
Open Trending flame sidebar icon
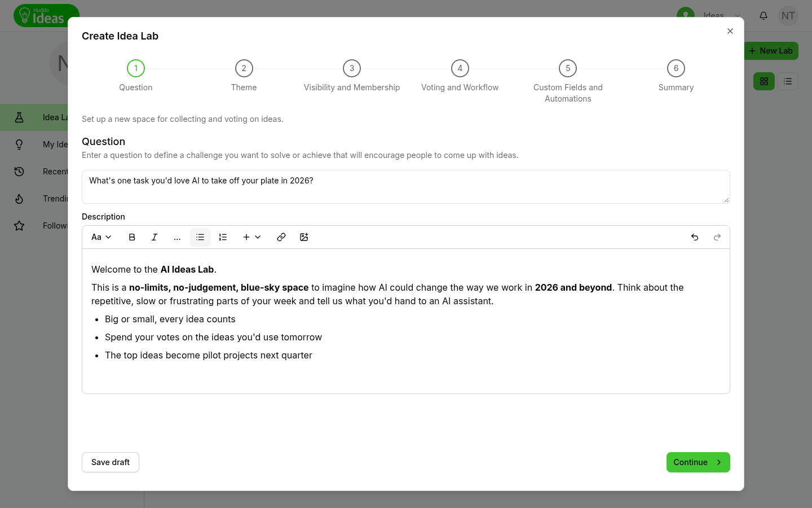(x=19, y=199)
